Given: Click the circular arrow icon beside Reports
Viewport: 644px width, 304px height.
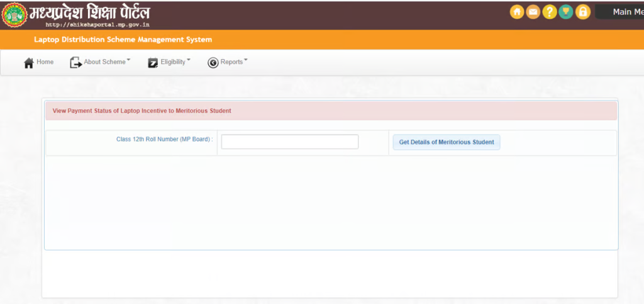Looking at the screenshot, I should coord(213,62).
